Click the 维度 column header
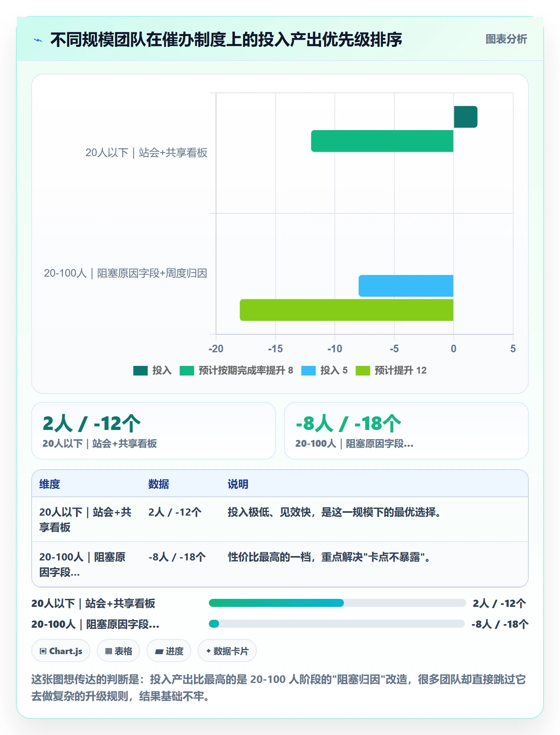560x735 pixels. [50, 484]
